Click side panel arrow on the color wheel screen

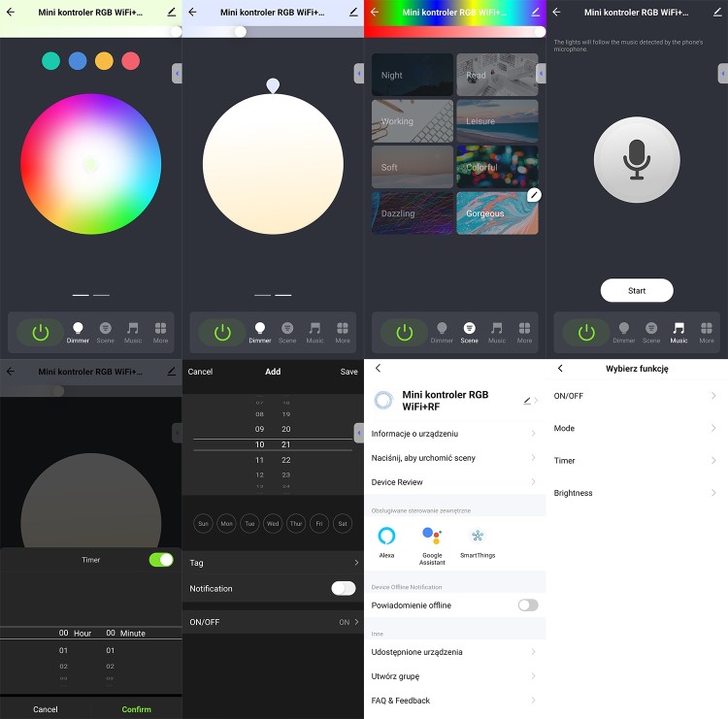177,74
